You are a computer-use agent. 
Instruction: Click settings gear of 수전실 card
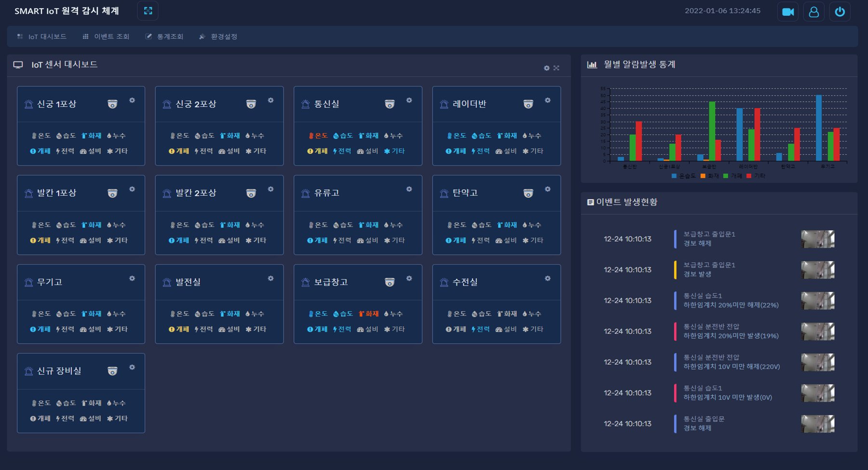click(x=547, y=278)
